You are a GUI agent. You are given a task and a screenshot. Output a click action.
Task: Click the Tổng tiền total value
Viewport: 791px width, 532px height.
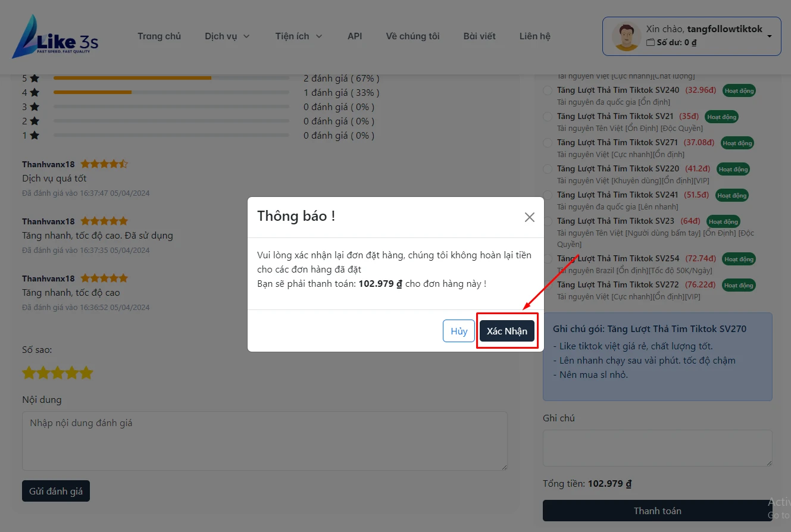point(609,483)
